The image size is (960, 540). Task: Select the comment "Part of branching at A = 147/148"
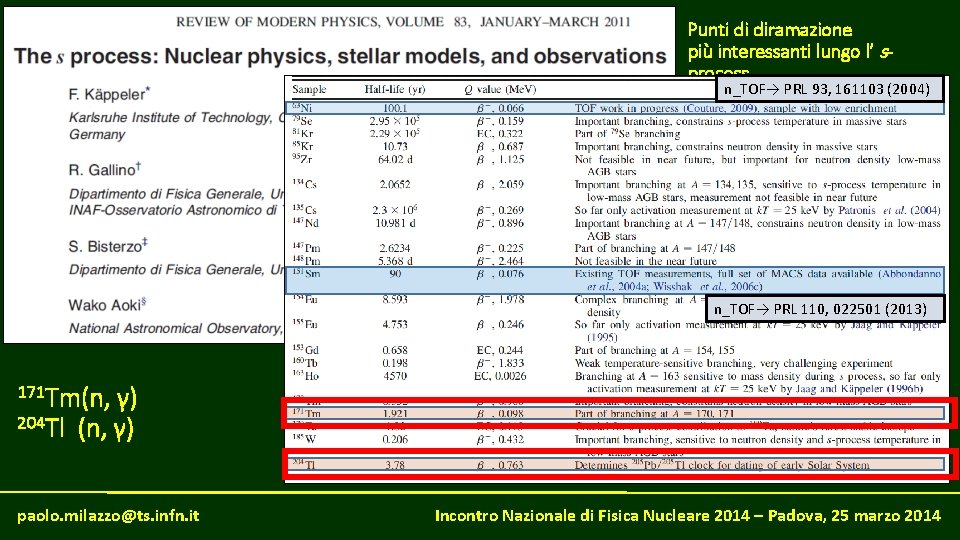[654, 248]
